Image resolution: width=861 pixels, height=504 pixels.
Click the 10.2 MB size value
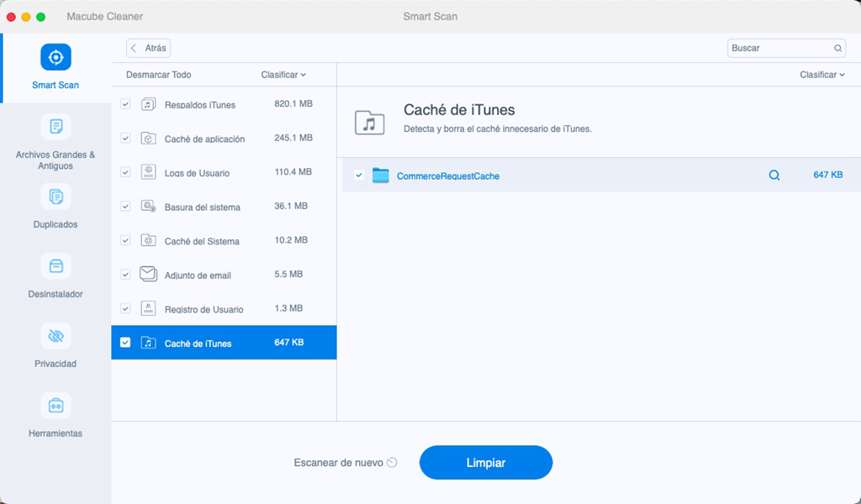pyautogui.click(x=291, y=239)
